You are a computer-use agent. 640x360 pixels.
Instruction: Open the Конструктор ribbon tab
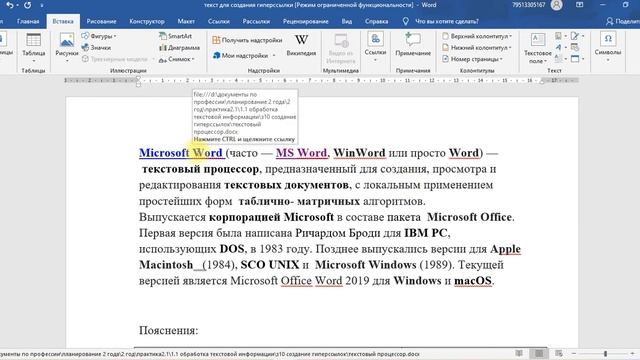[x=147, y=21]
